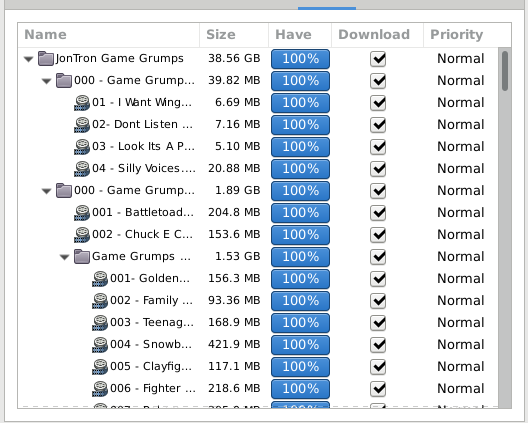Uncheck download for JonTron Game Grumps root folder
Screen dimensions: 528x423
click(378, 59)
